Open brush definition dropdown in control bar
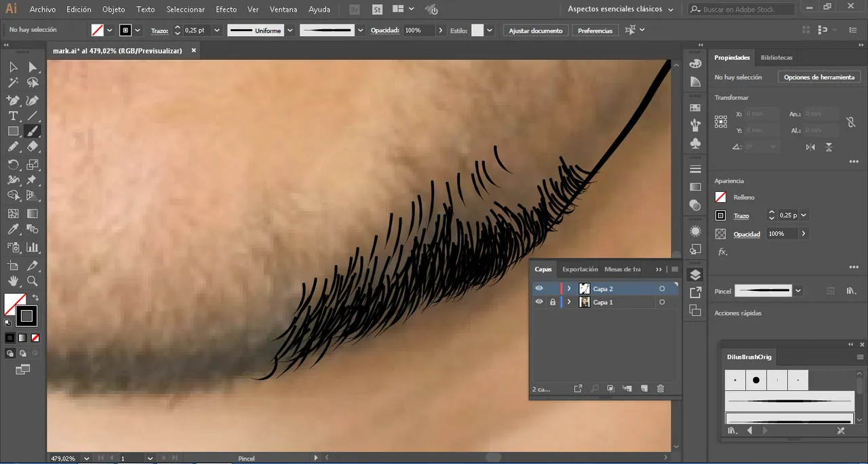Image resolution: width=868 pixels, height=464 pixels. coord(360,31)
